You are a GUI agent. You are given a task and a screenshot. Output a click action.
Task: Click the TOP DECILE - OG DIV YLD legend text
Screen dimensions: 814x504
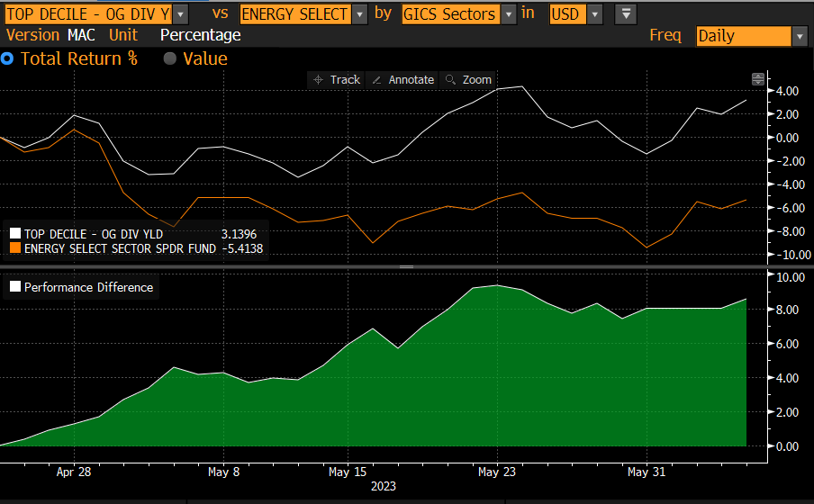click(94, 234)
